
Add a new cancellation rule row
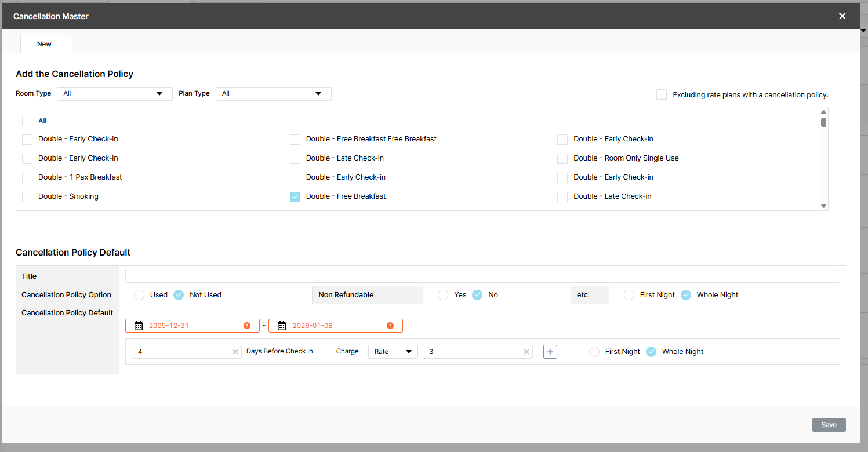[550, 352]
